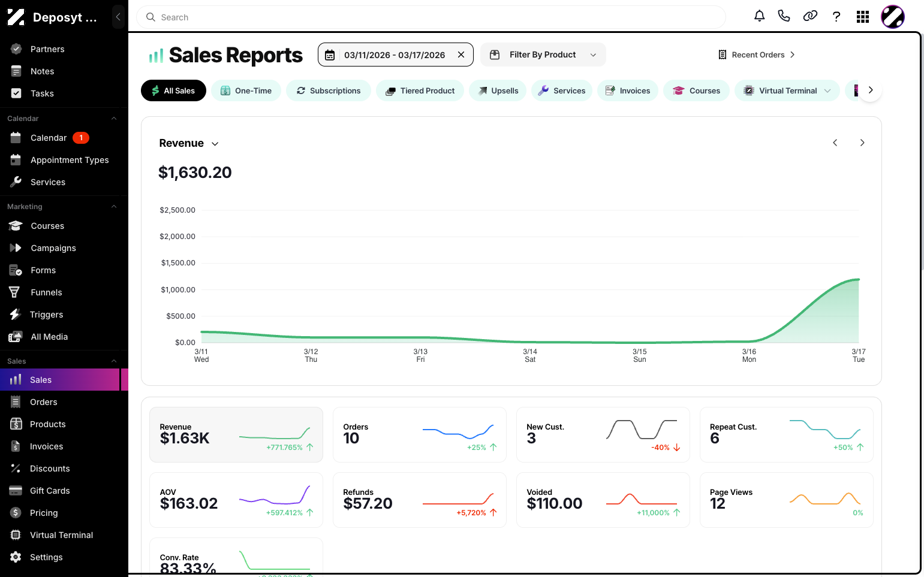Switch to Upsells tab
Screen dimensions: 924x577
click(498, 90)
